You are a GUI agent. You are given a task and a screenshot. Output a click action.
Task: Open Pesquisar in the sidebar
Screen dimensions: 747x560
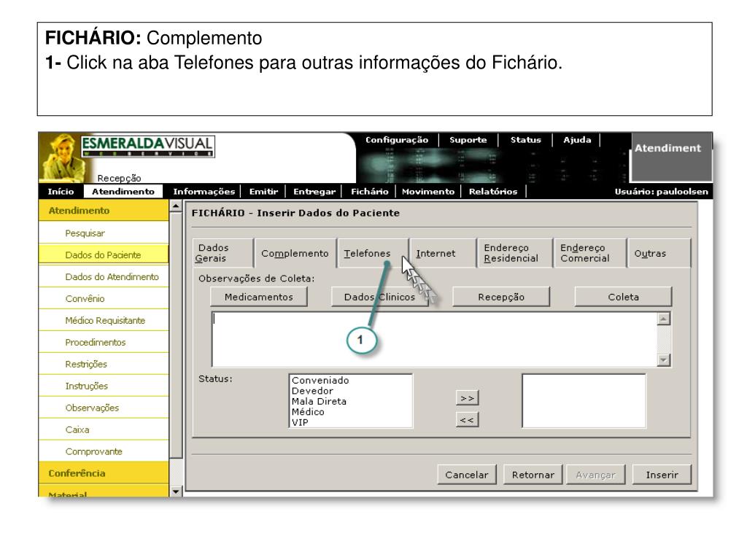[104, 233]
